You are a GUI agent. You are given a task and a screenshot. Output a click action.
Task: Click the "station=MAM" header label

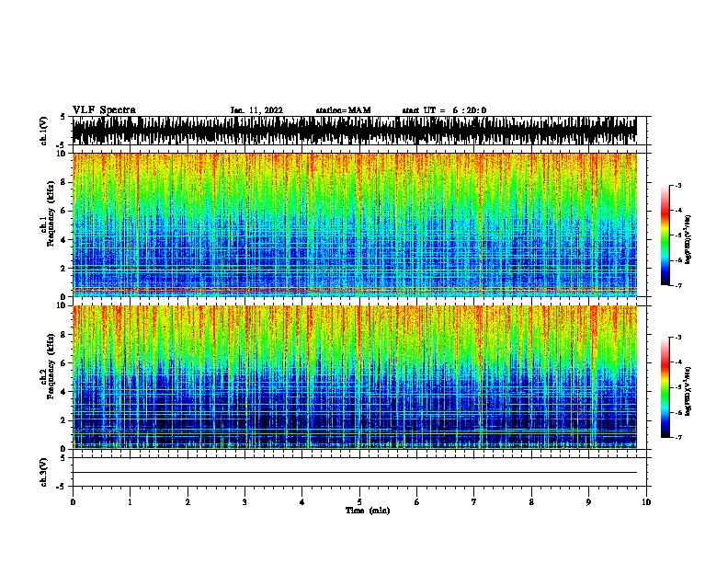pyautogui.click(x=343, y=110)
